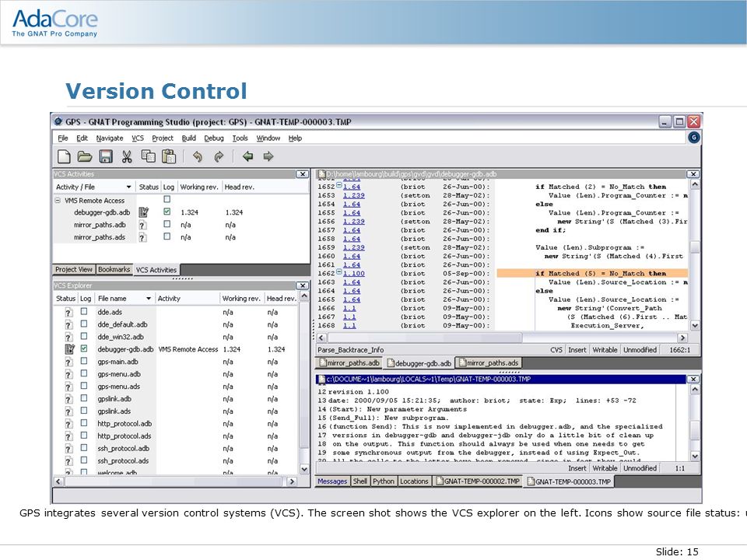
Task: Check Log box for ssh_protocol.adb
Action: tap(84, 448)
